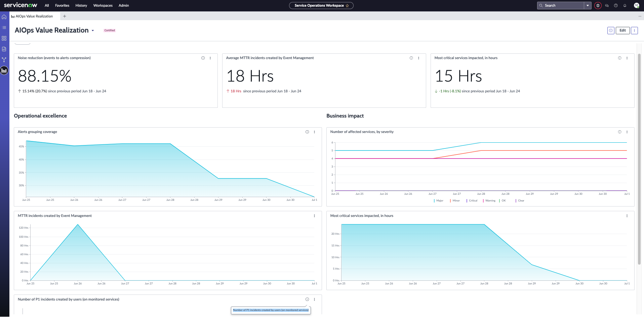Click the notifications bell icon
Image resolution: width=644 pixels, height=317 pixels.
tap(625, 5)
